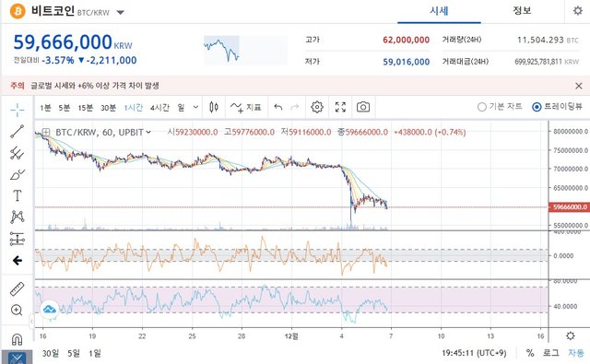Click the 11,504.293 BTC volume value
Screen dimensions: 590x364
[548, 40]
